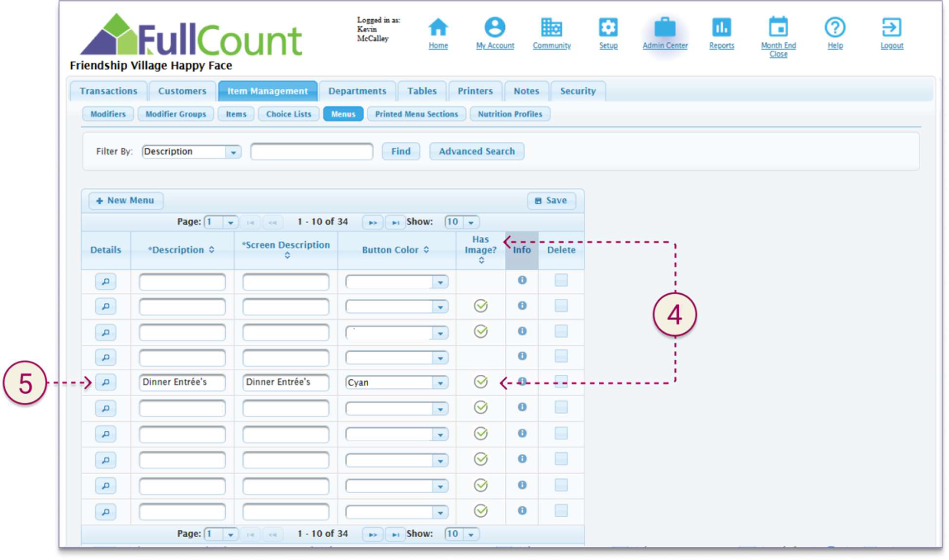Click the New Menu button
The width and height of the screenshot is (949, 560).
click(x=125, y=201)
